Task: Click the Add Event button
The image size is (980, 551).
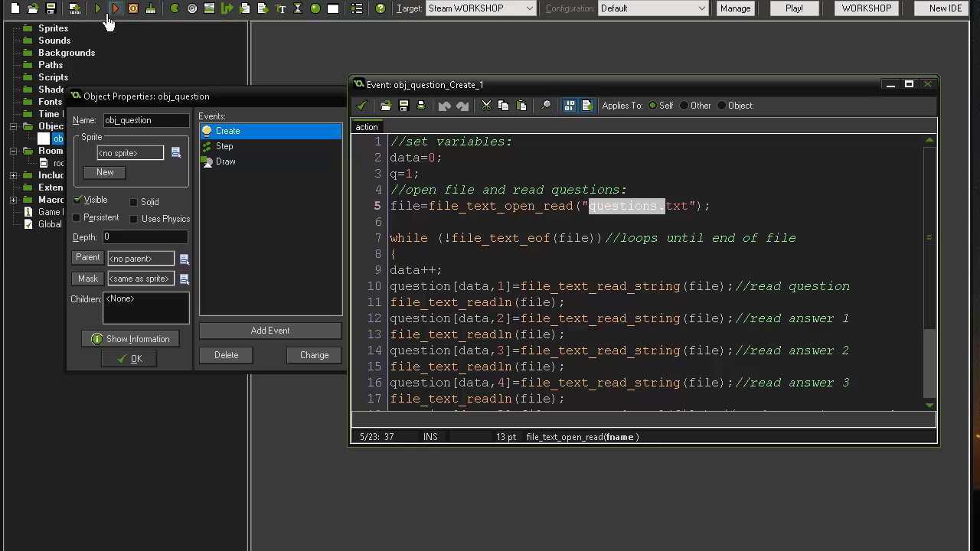Action: pyautogui.click(x=270, y=331)
